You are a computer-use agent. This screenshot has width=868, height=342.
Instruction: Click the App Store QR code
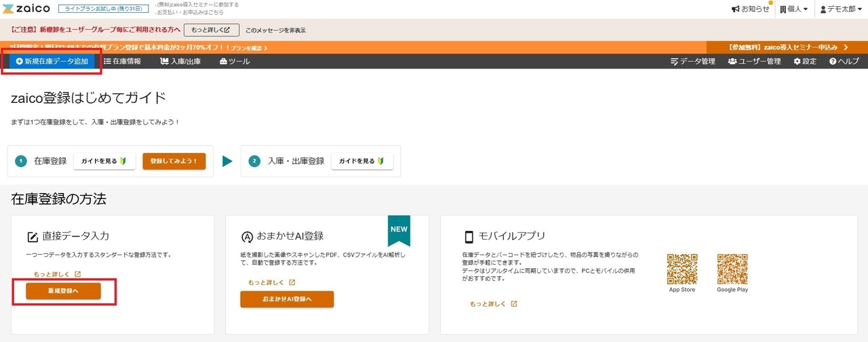pyautogui.click(x=682, y=269)
